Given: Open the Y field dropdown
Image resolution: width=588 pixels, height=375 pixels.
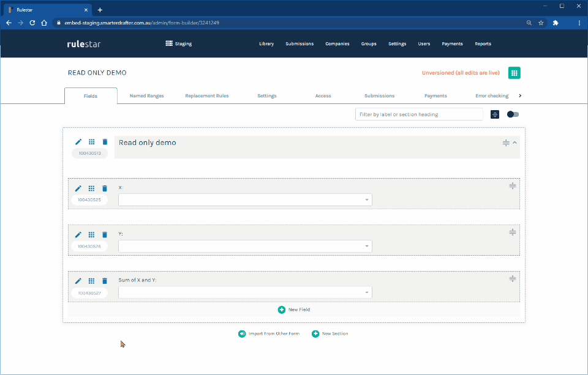Looking at the screenshot, I should pyautogui.click(x=245, y=246).
